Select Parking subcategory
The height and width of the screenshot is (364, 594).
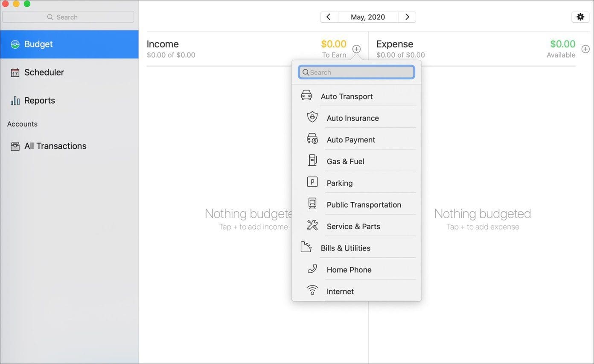tap(356, 183)
